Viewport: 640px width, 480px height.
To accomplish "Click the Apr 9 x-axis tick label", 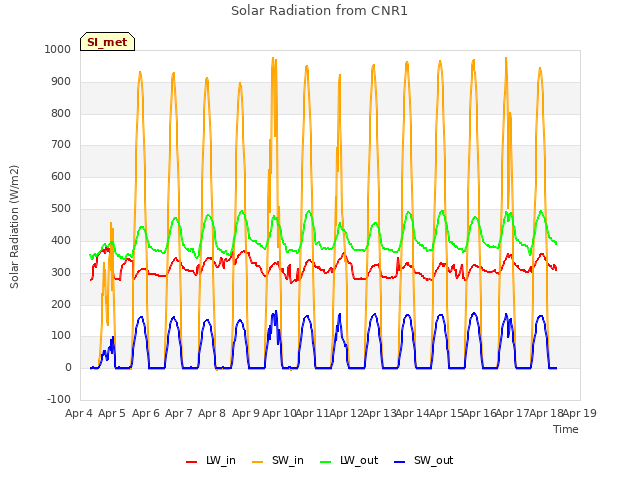I will coord(246,413).
